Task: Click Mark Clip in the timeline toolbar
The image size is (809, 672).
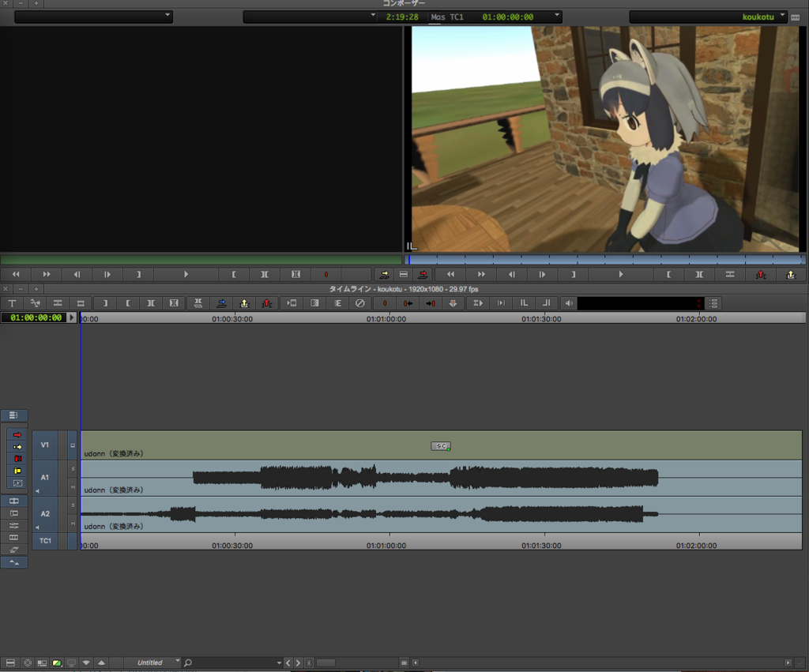Action: 151,303
